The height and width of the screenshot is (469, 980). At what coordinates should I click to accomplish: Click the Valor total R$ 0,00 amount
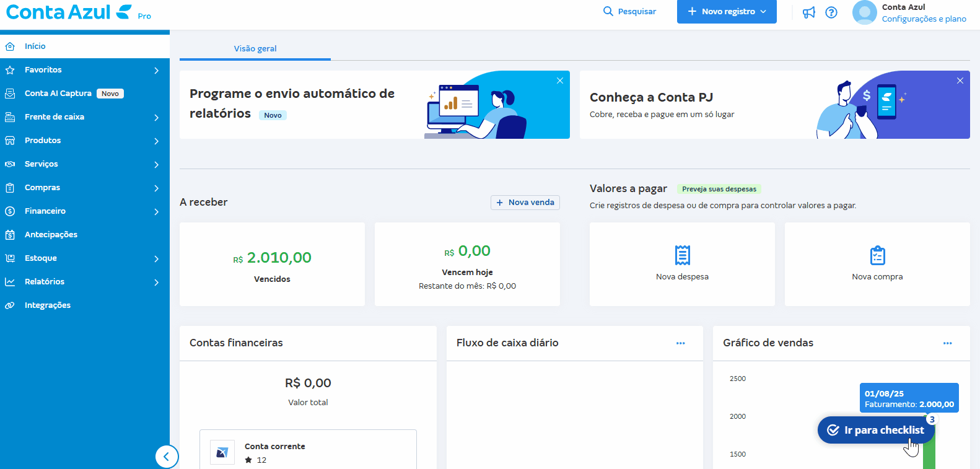(308, 383)
